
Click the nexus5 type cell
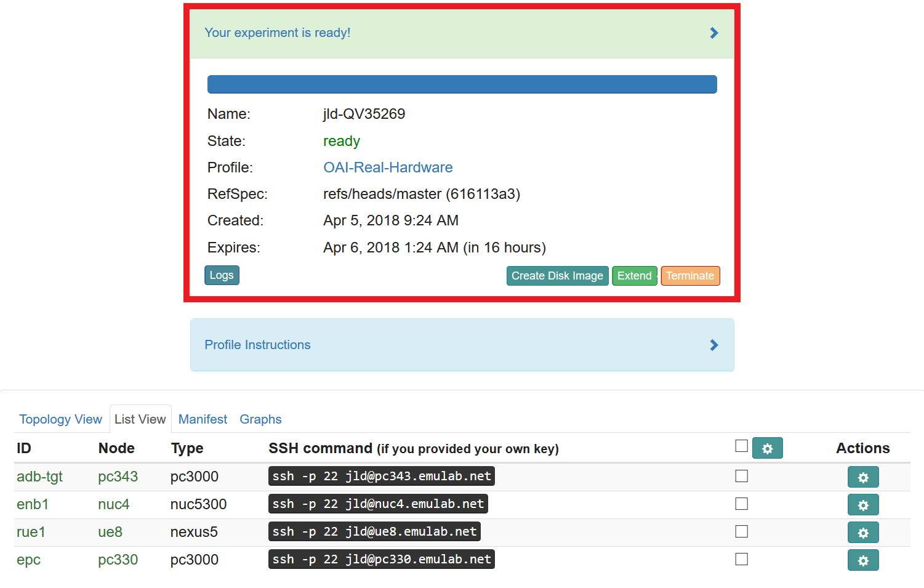coord(194,532)
